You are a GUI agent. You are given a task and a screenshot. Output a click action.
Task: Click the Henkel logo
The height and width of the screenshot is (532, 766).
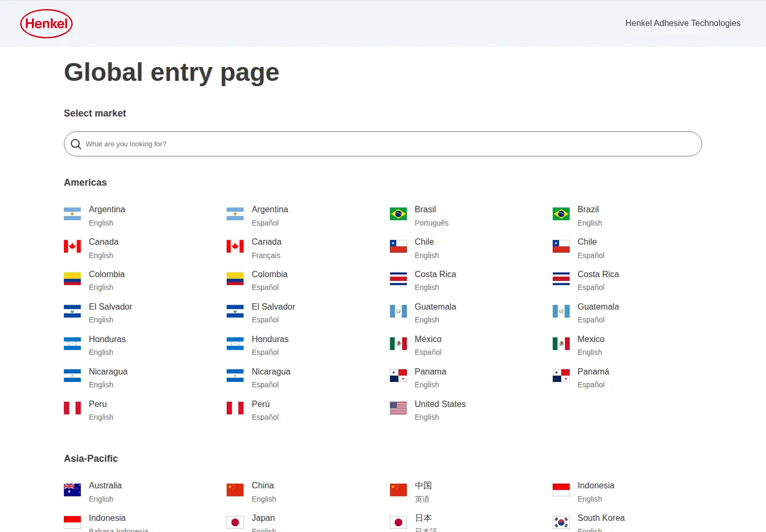tap(46, 23)
